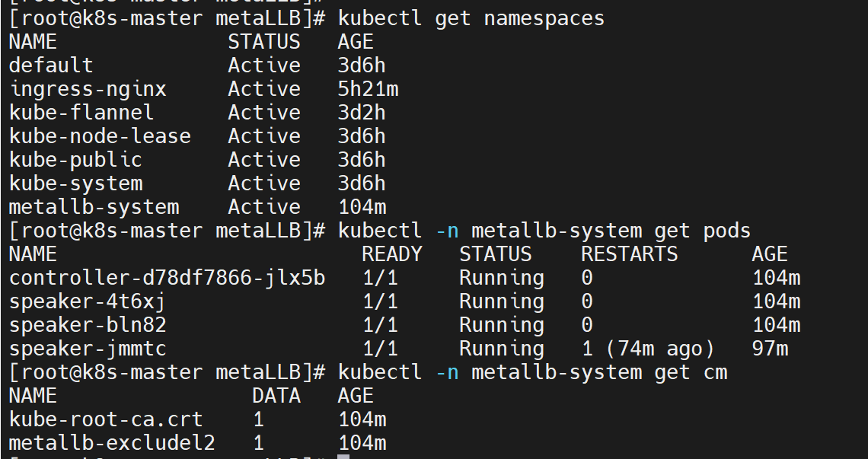Click the READY column header
The width and height of the screenshot is (868, 459).
pos(392,254)
